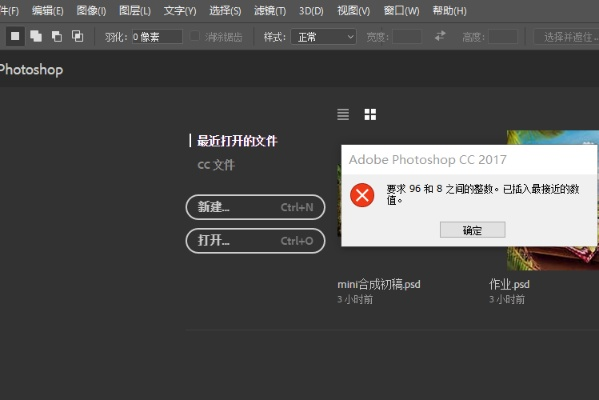Select the New selection mode icon
The height and width of the screenshot is (400, 599).
[x=15, y=36]
